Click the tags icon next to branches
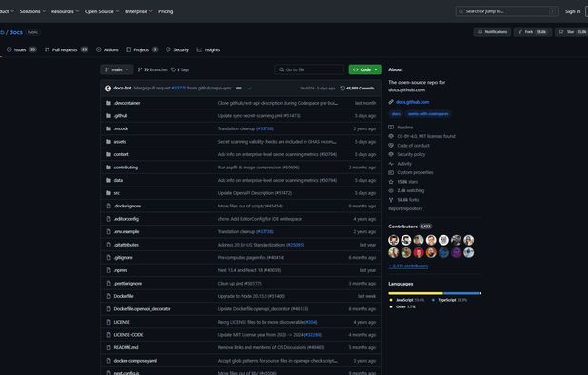588x375 pixels. [173, 69]
